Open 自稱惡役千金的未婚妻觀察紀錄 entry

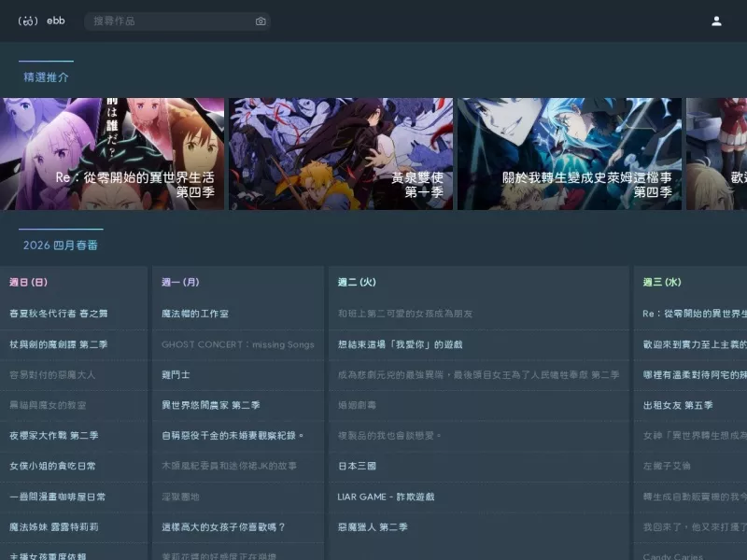click(x=233, y=435)
